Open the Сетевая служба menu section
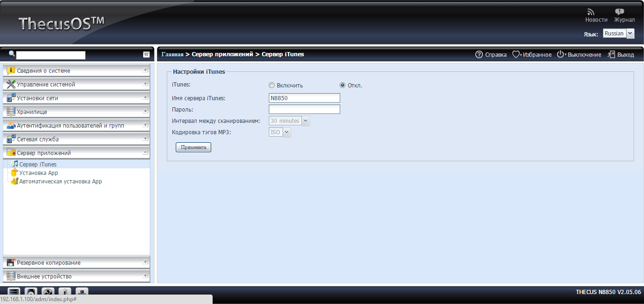The image size is (644, 304). [77, 139]
